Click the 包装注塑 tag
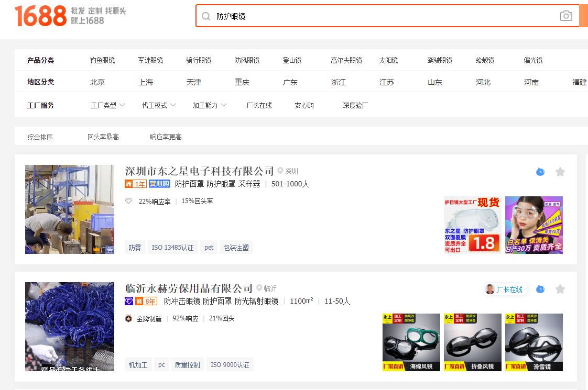588x390 pixels. 236,247
